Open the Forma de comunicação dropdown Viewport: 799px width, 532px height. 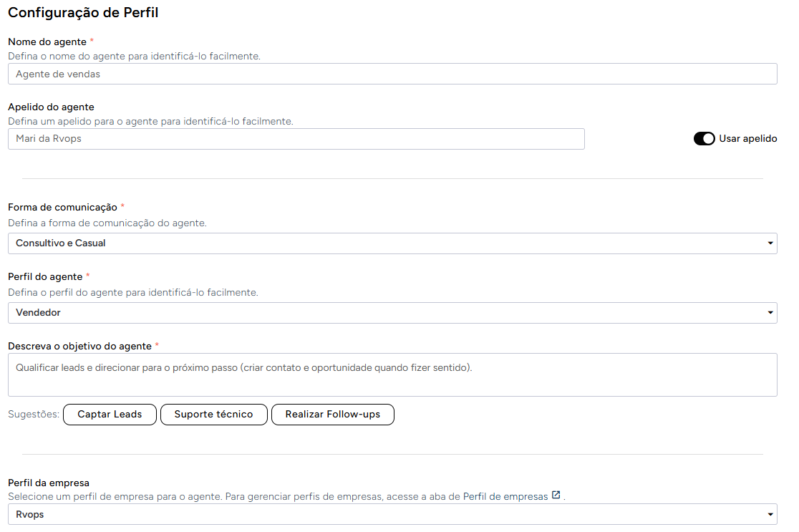click(392, 243)
